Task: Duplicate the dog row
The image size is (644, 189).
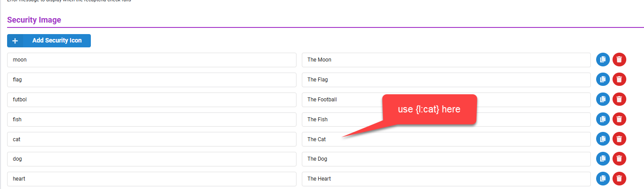Action: (x=603, y=159)
